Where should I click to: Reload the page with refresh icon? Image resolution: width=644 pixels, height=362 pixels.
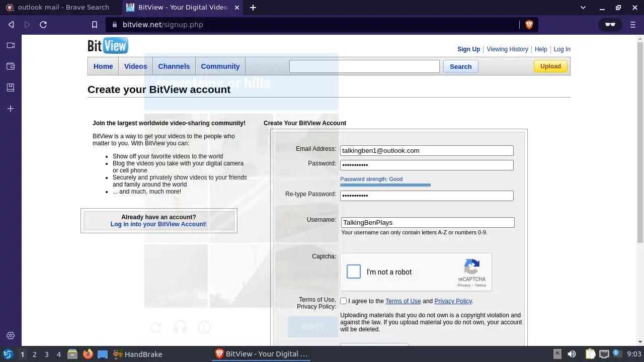tap(43, 25)
